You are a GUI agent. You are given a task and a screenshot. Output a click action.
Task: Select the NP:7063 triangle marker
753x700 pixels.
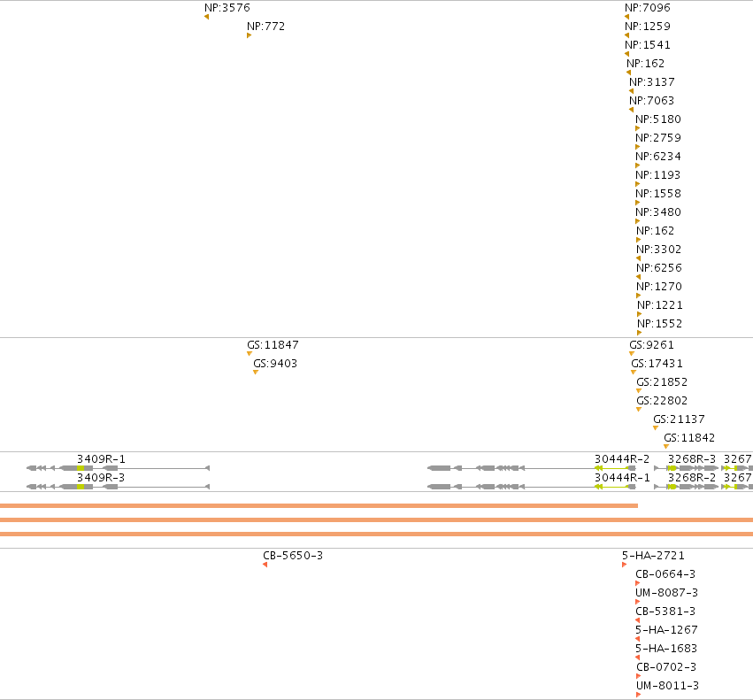tap(631, 110)
